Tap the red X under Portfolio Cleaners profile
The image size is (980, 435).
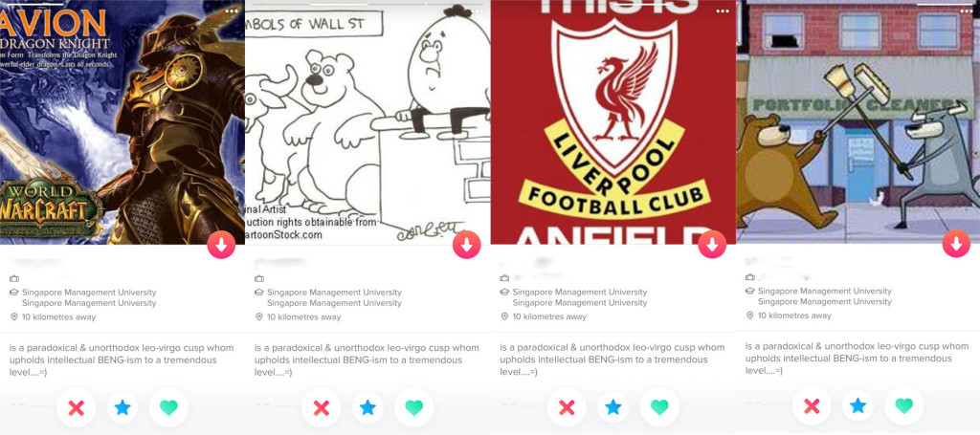pos(812,406)
